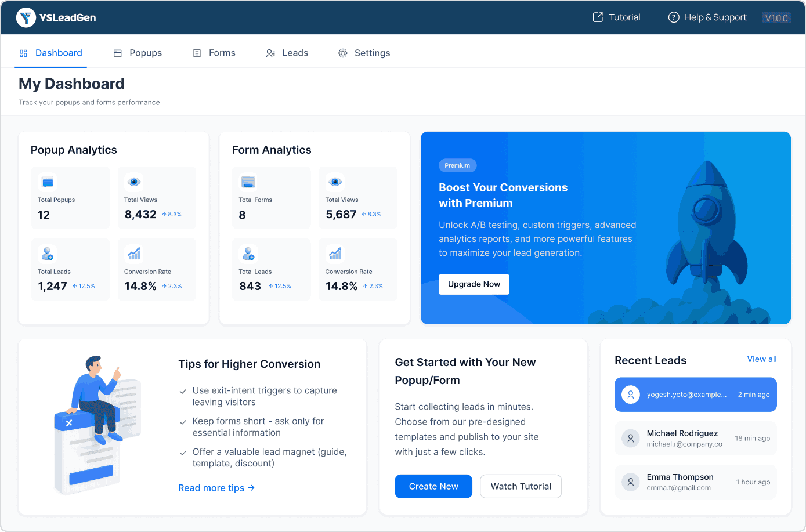This screenshot has height=532, width=806.
Task: Click the Watch Tutorial button
Action: pyautogui.click(x=521, y=486)
